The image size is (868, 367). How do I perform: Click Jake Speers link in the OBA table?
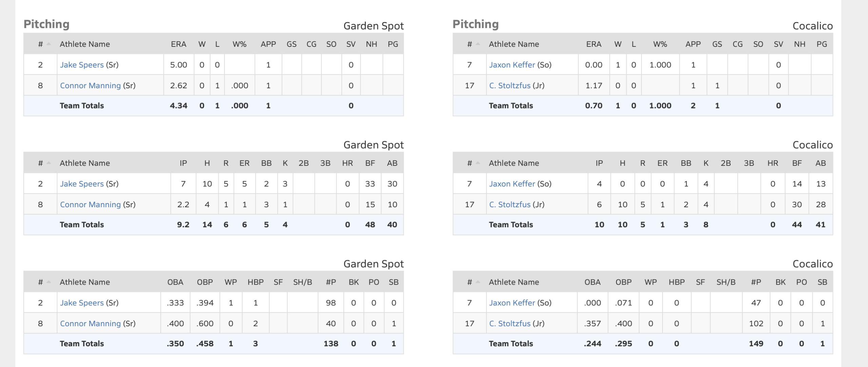(x=82, y=303)
